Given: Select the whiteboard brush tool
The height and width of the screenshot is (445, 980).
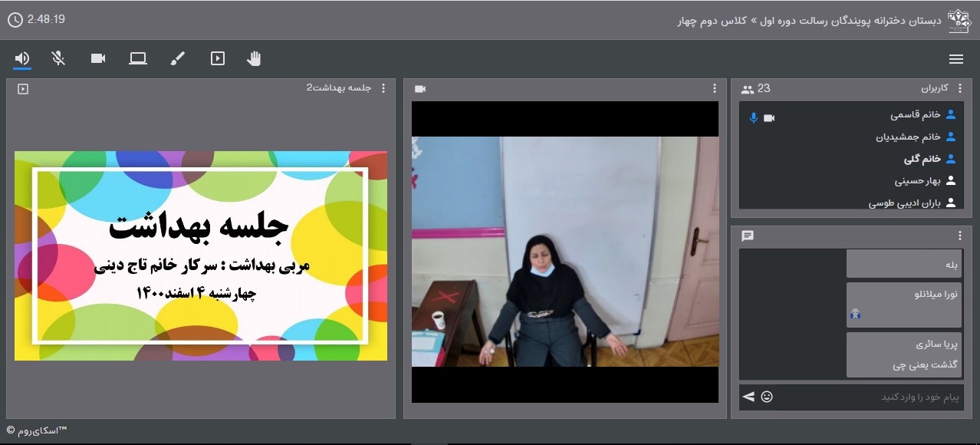Looking at the screenshot, I should tap(178, 58).
